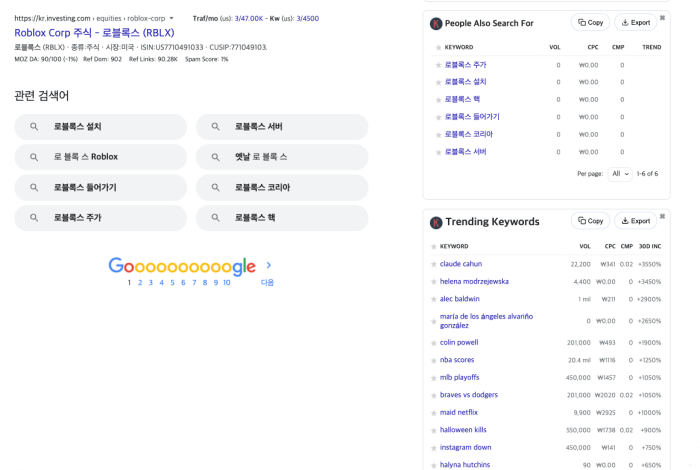
Task: Open keyword link 로블록스 코리아 in widget
Action: tap(469, 134)
